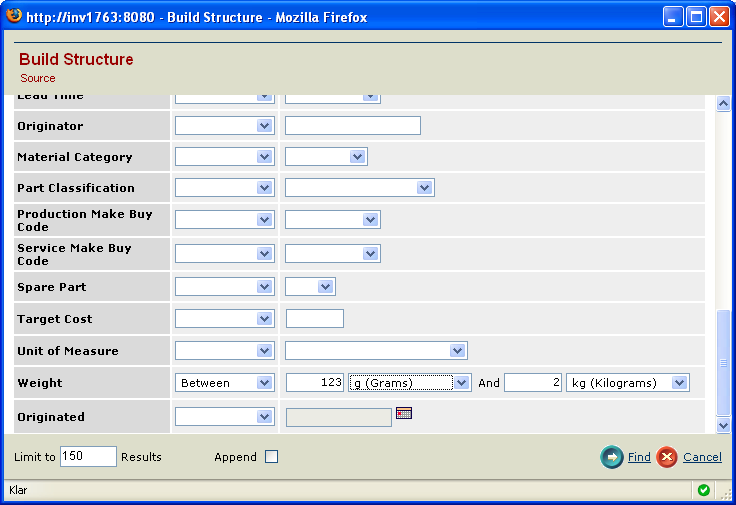736x505 pixels.
Task: Open the kg (Kilograms) unit dropdown
Action: tap(628, 383)
